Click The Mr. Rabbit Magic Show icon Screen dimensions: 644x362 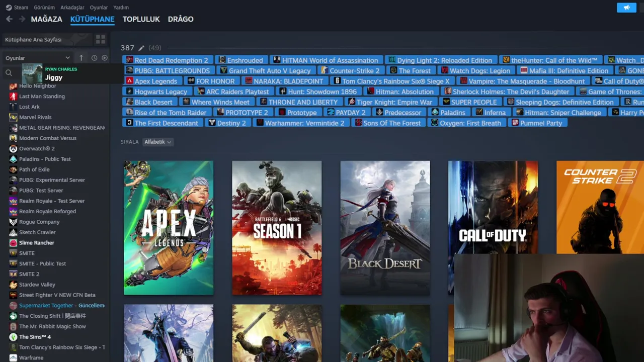pos(13,326)
